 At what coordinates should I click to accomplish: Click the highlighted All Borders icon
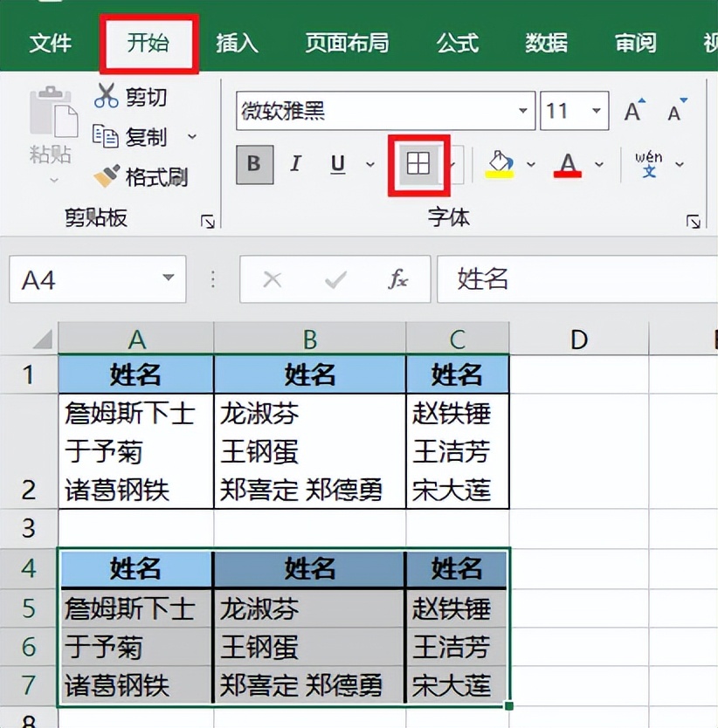click(418, 164)
